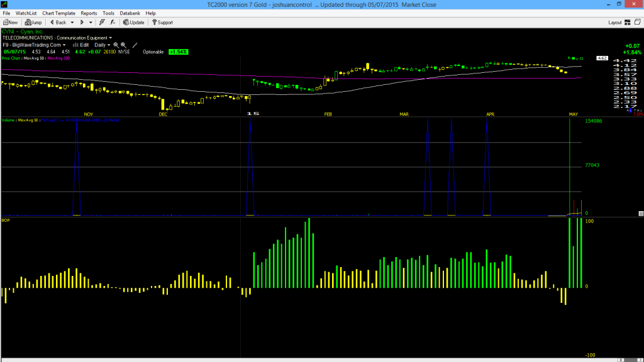Click the small gray square at volume pane corner
The image size is (644, 362).
click(641, 214)
